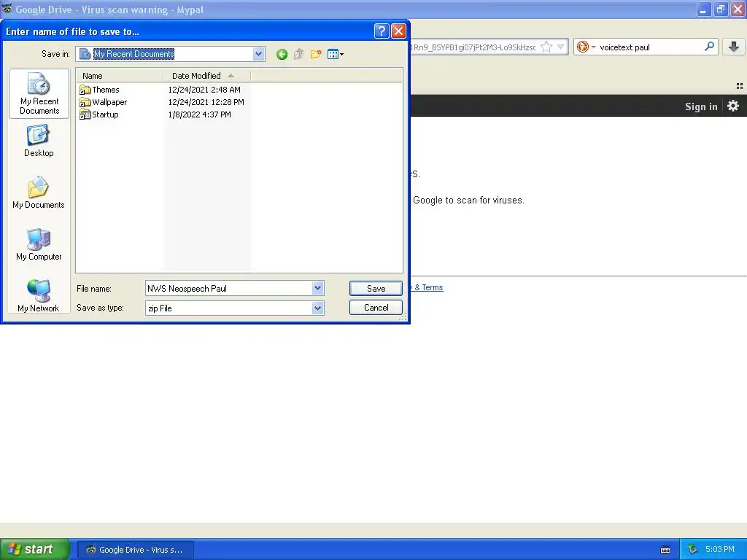The height and width of the screenshot is (560, 747).
Task: Click the tab groups grid icon
Action: click(740, 86)
